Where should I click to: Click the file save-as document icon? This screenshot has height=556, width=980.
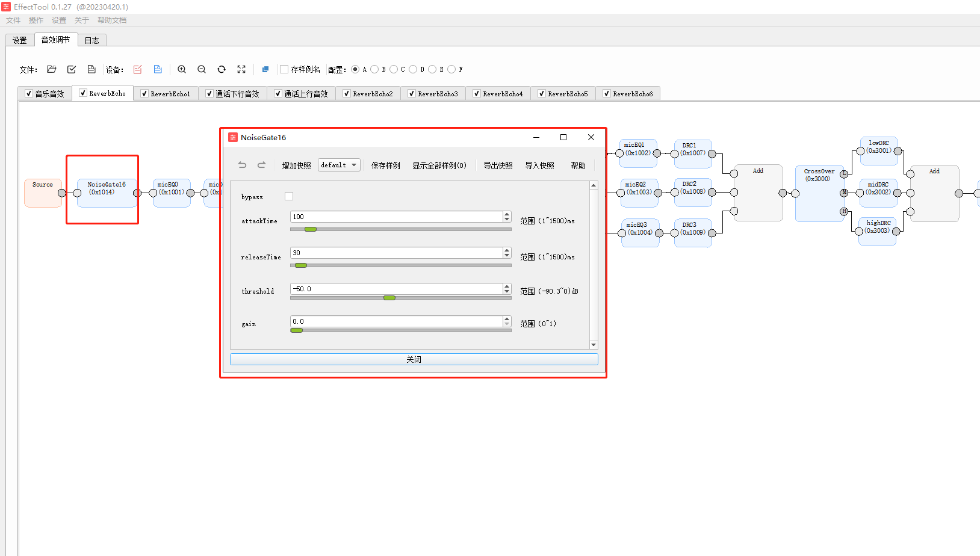91,69
